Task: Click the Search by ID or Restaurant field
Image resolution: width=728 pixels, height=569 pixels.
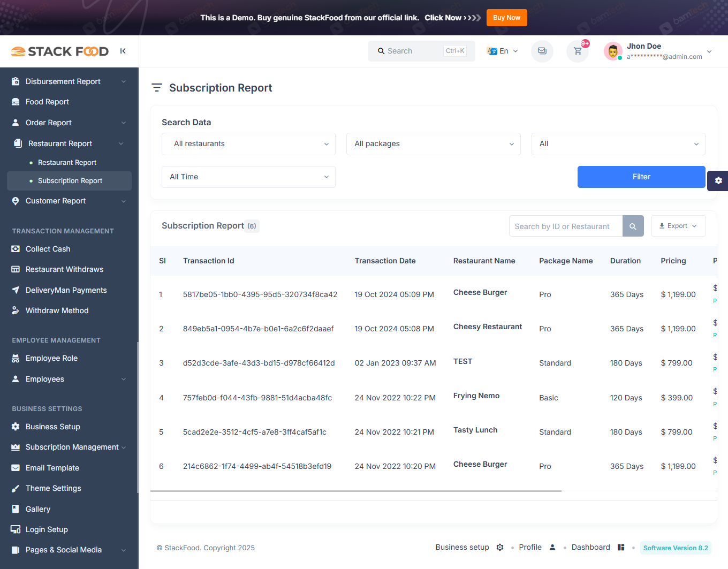Action: tap(566, 226)
